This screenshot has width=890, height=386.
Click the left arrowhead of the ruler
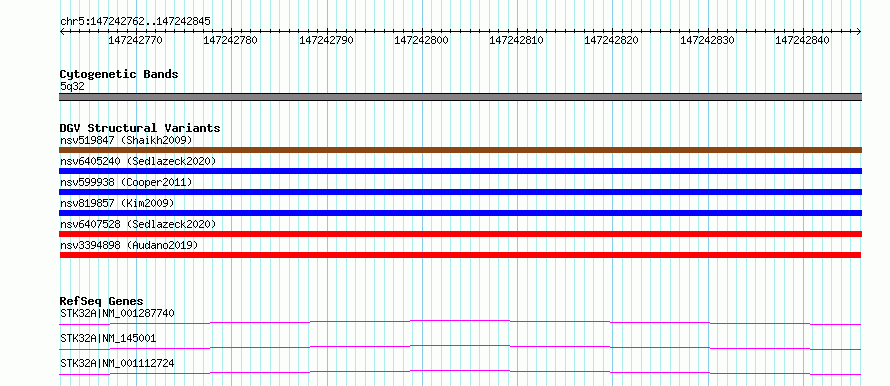click(62, 31)
